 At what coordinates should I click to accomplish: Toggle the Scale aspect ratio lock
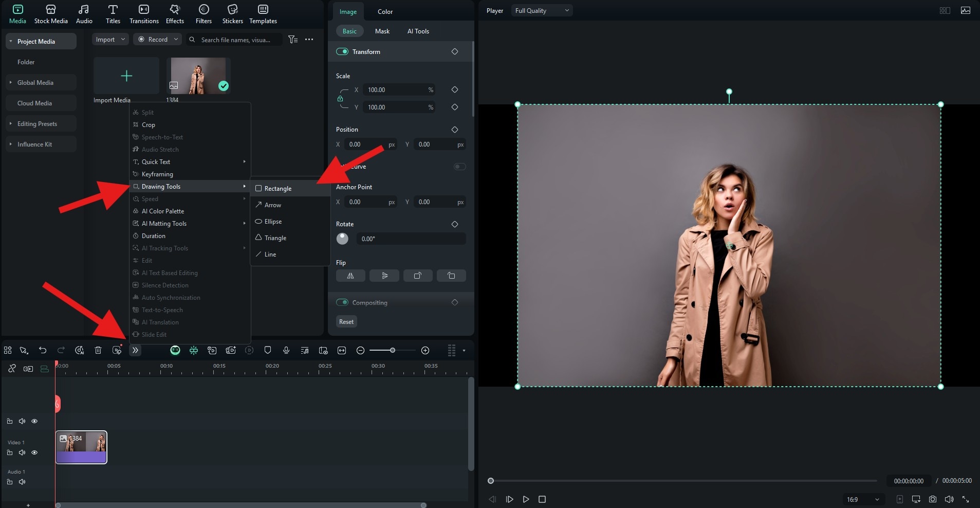[340, 98]
